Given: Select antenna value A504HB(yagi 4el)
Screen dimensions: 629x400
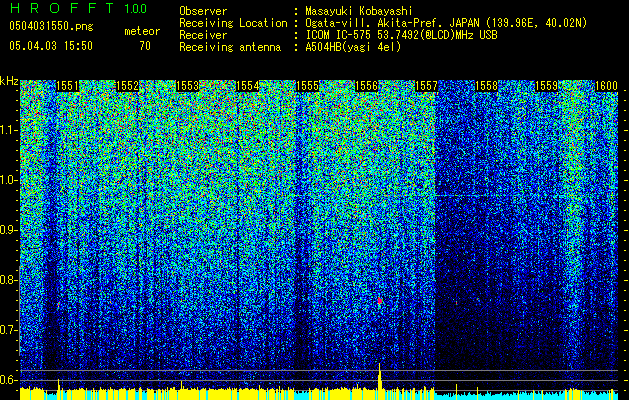Looking at the screenshot, I should pyautogui.click(x=353, y=47).
